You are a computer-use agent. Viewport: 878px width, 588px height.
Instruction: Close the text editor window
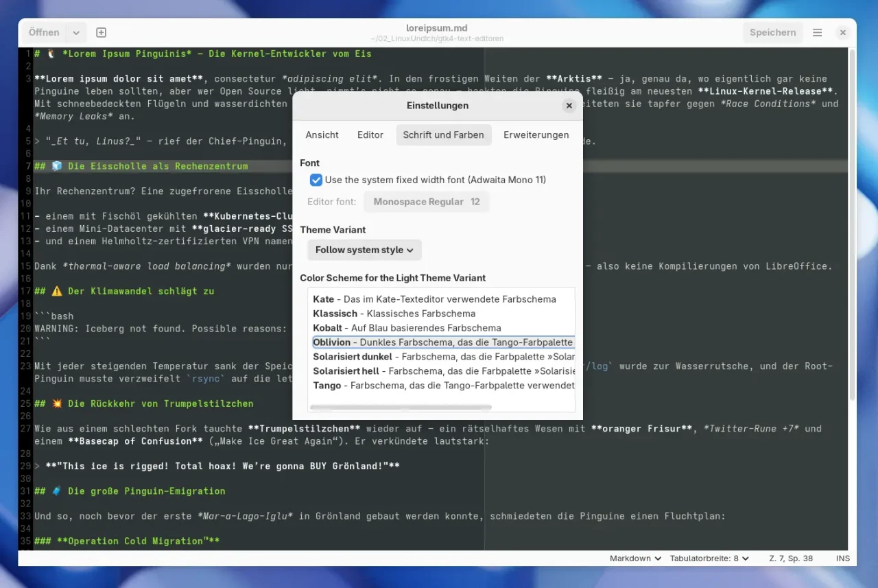pyautogui.click(x=843, y=32)
